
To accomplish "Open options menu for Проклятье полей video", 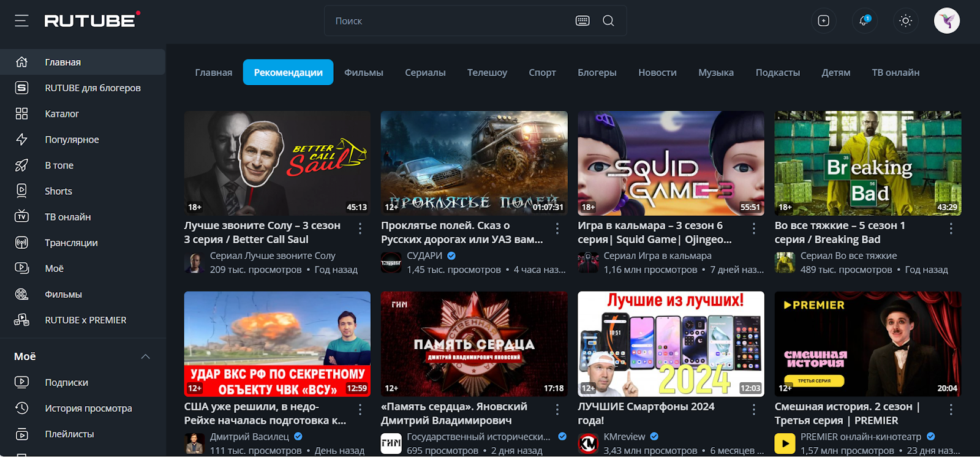I will pos(557,228).
